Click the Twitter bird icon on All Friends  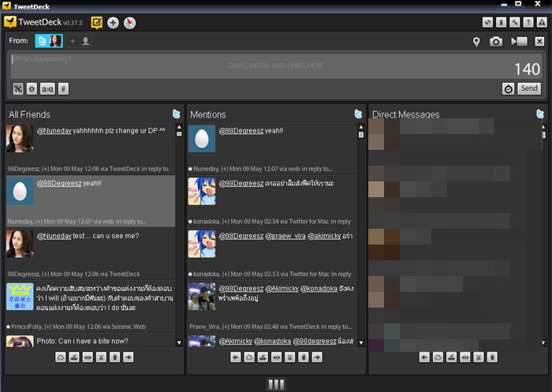pos(177,114)
